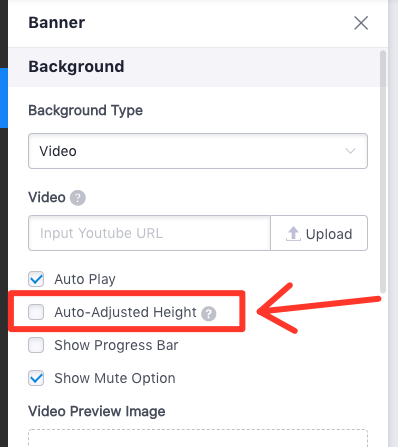This screenshot has width=398, height=447.
Task: Disable the Auto Play checkbox
Action: (36, 279)
